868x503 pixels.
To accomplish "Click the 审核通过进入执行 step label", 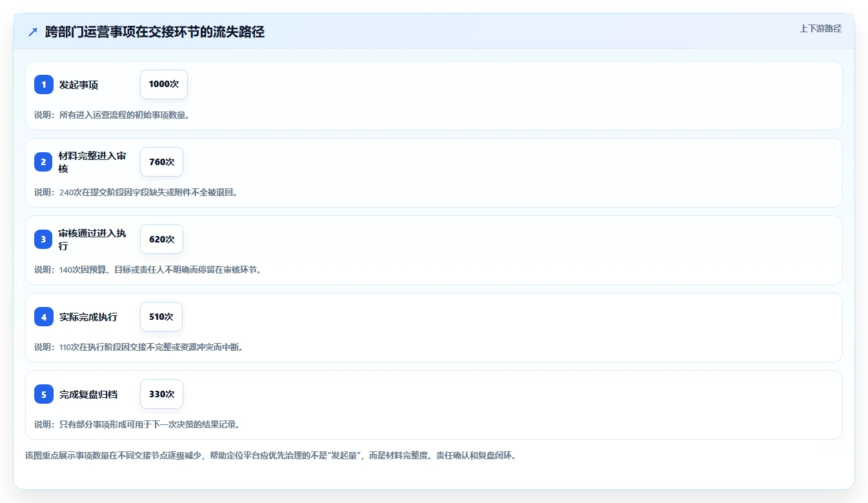I will tap(93, 239).
